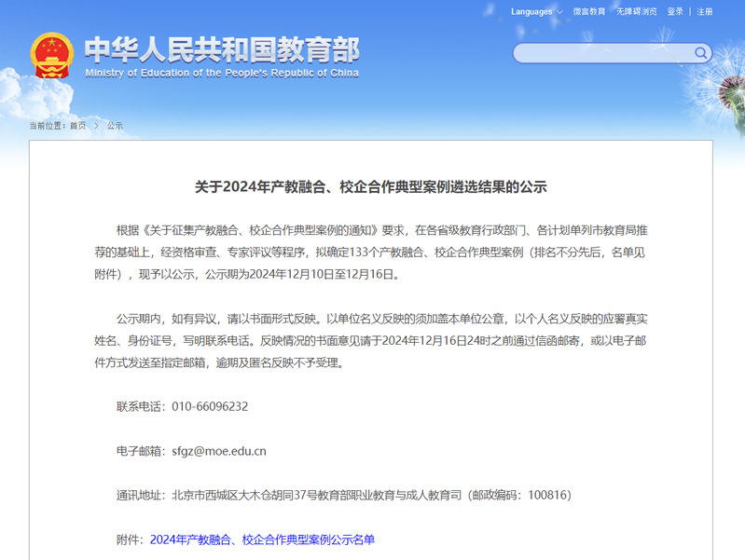The width and height of the screenshot is (745, 560).
Task: Click 注册 to register
Action: [705, 12]
